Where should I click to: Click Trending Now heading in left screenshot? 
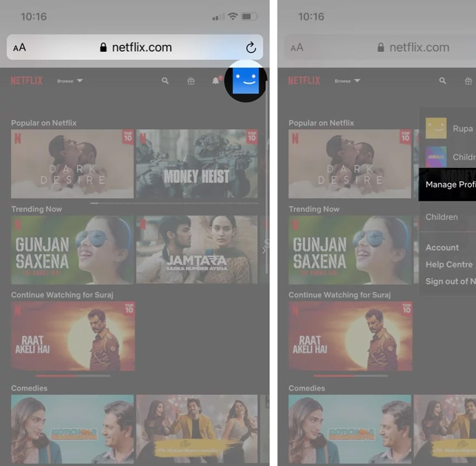coord(36,209)
